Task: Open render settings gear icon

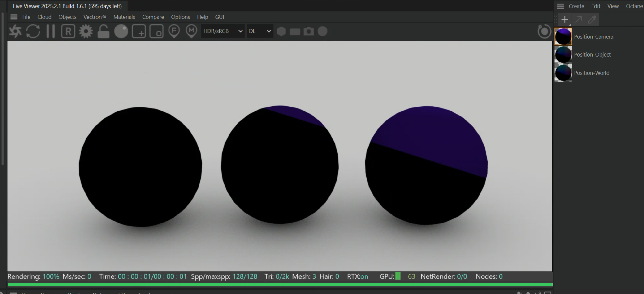Action: 86,31
